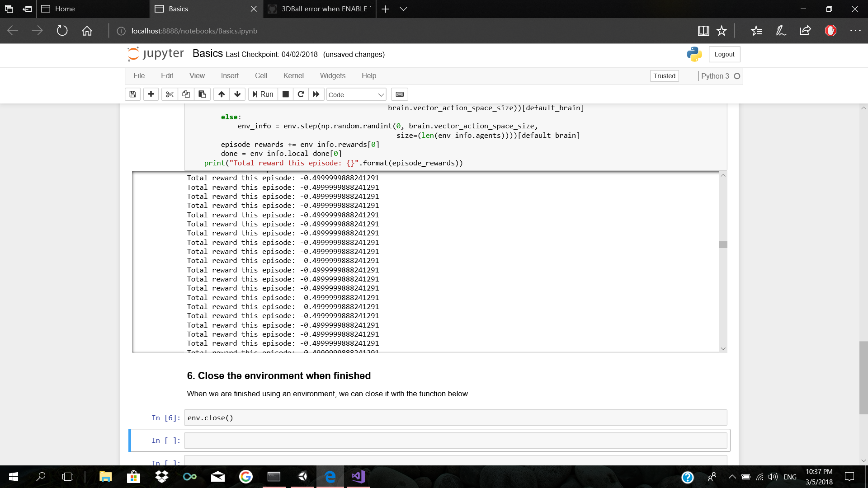The height and width of the screenshot is (488, 868).
Task: Open the Code cell type dropdown
Action: [x=356, y=94]
